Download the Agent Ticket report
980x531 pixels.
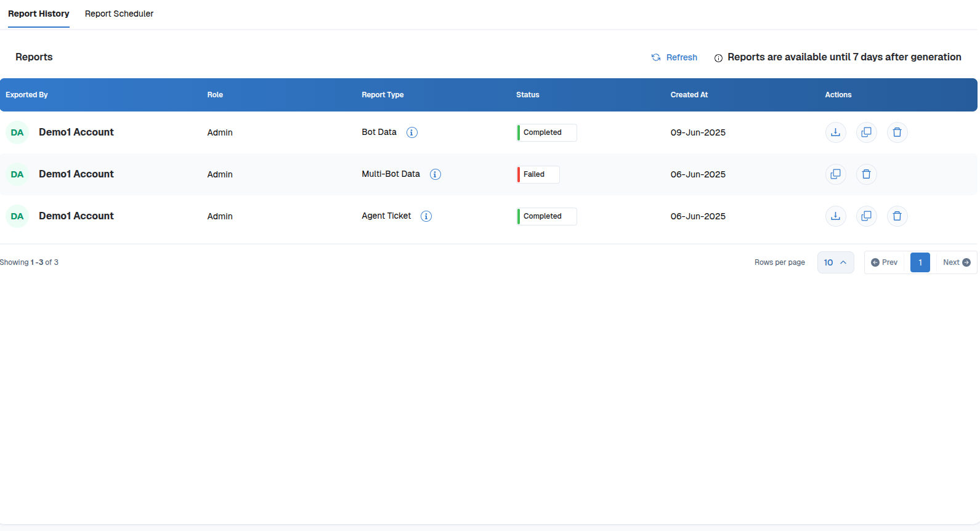coord(835,216)
